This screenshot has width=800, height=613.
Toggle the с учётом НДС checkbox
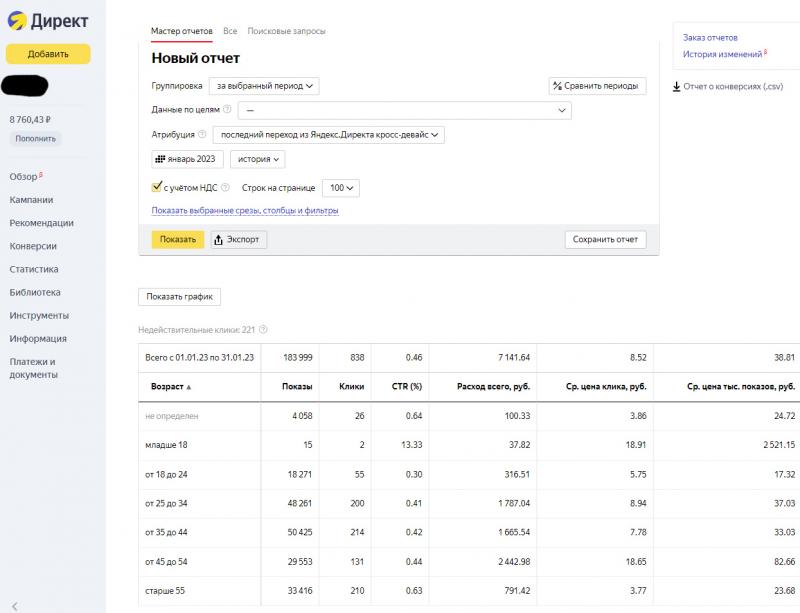(157, 187)
